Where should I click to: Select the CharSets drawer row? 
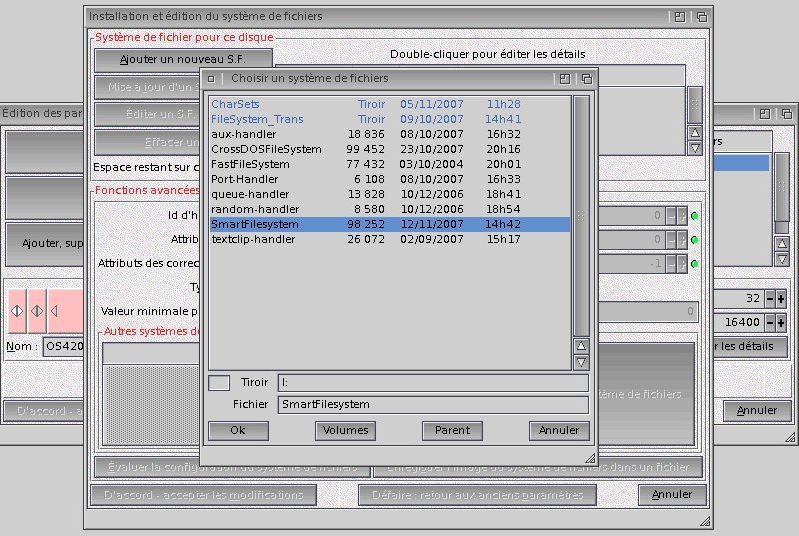[390, 104]
